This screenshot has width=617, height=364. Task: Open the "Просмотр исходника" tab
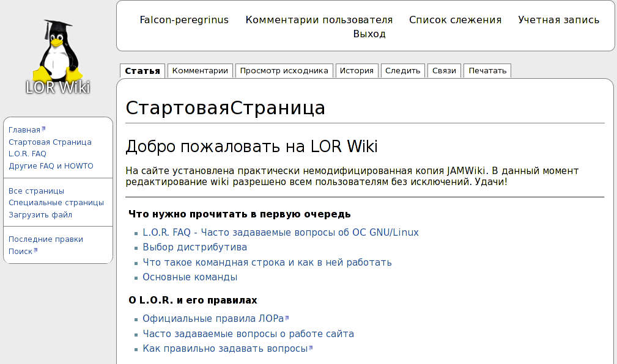coord(284,70)
